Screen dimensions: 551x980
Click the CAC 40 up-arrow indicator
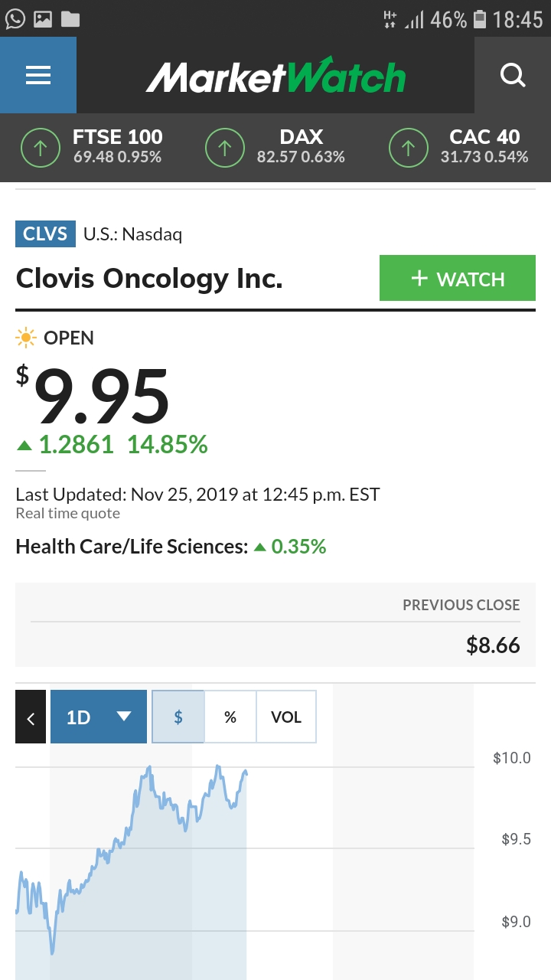point(408,147)
